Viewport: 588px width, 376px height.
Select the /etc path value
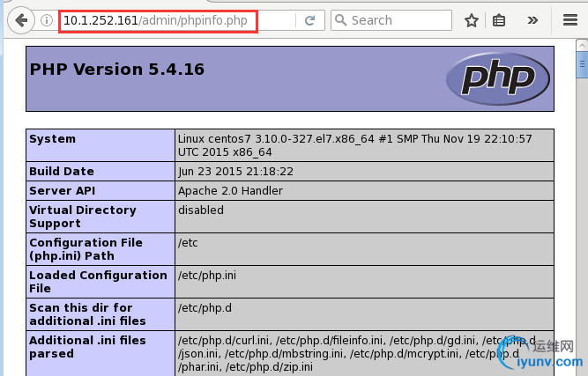coord(188,243)
